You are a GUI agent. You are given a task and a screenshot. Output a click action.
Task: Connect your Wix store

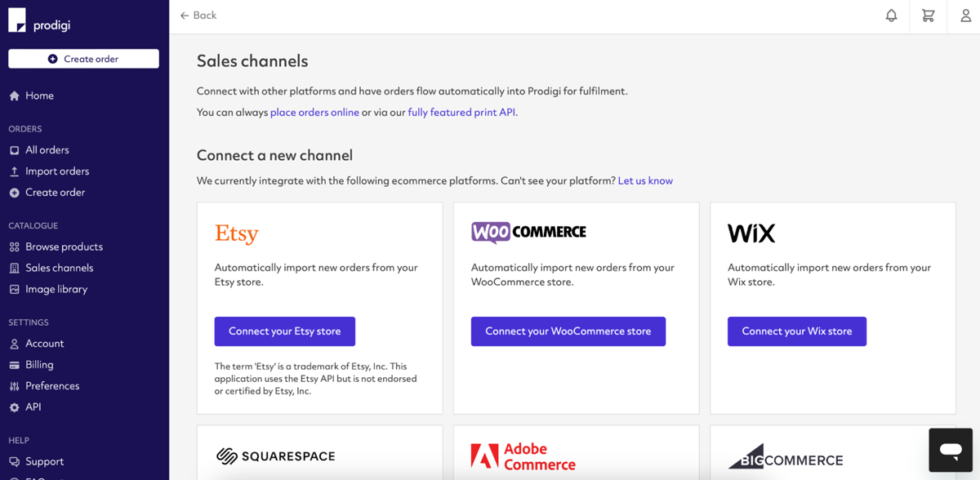796,331
